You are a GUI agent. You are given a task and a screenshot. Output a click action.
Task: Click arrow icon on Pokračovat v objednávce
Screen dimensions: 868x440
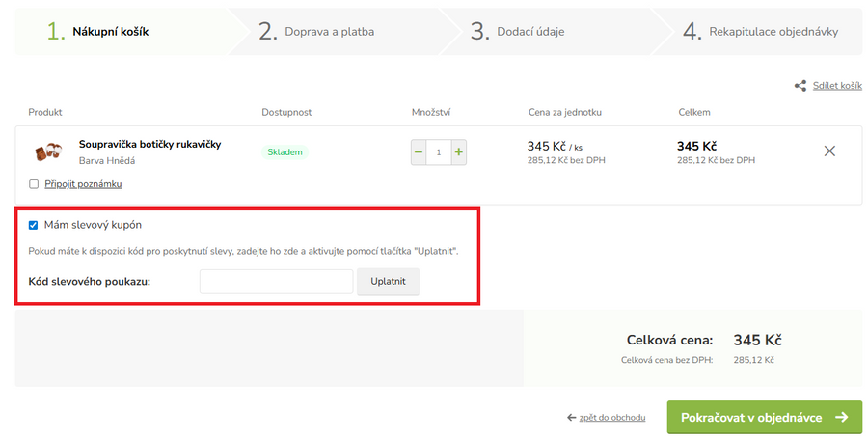(841, 418)
